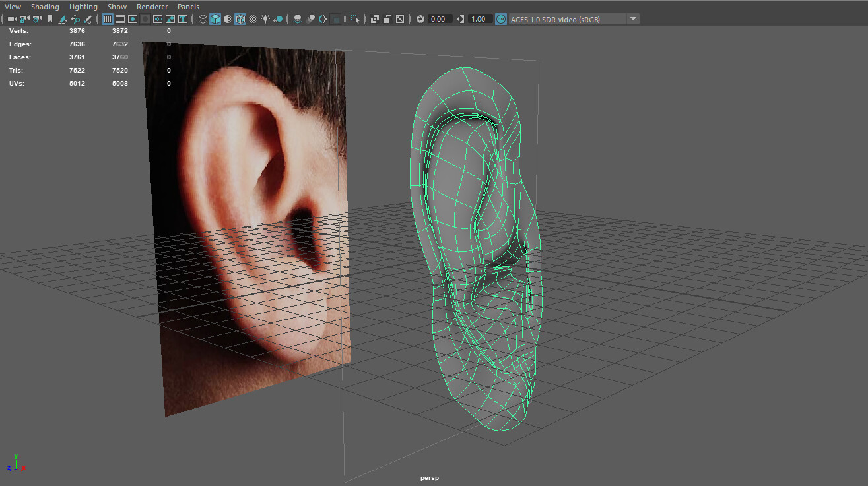Enable Textured display checker icon
868x486 pixels.
pos(253,19)
